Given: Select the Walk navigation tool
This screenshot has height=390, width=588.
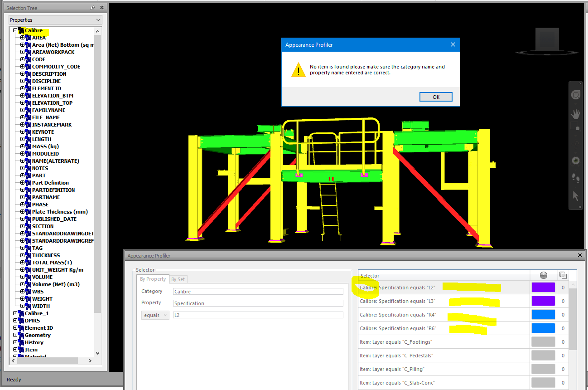Looking at the screenshot, I should coord(576,179).
